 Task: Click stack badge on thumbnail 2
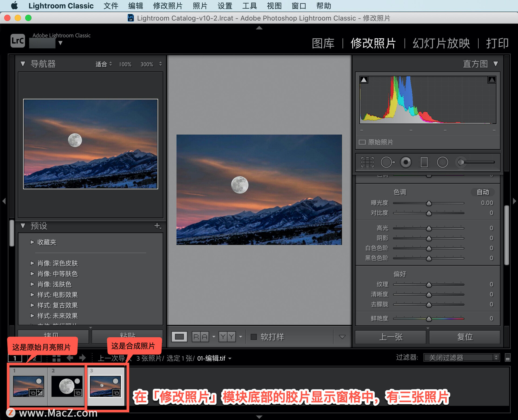click(x=78, y=392)
